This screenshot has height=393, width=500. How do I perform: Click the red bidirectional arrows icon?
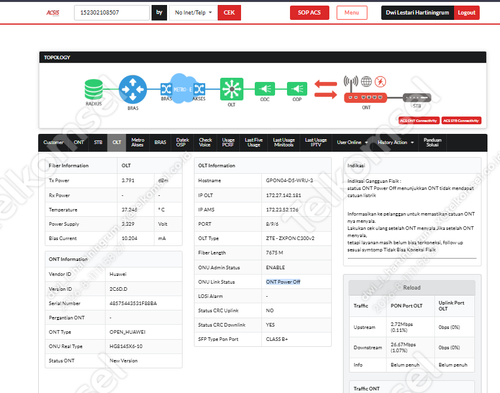(326, 89)
